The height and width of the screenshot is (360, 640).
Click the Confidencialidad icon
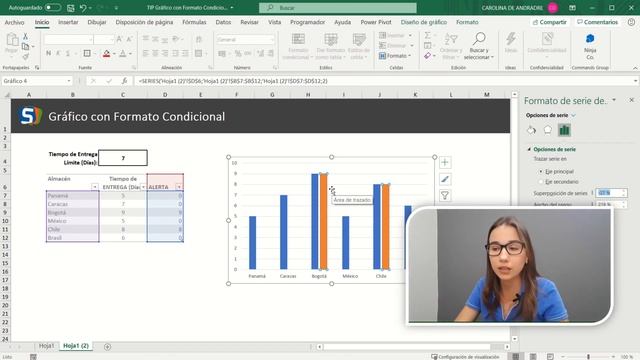[547, 42]
